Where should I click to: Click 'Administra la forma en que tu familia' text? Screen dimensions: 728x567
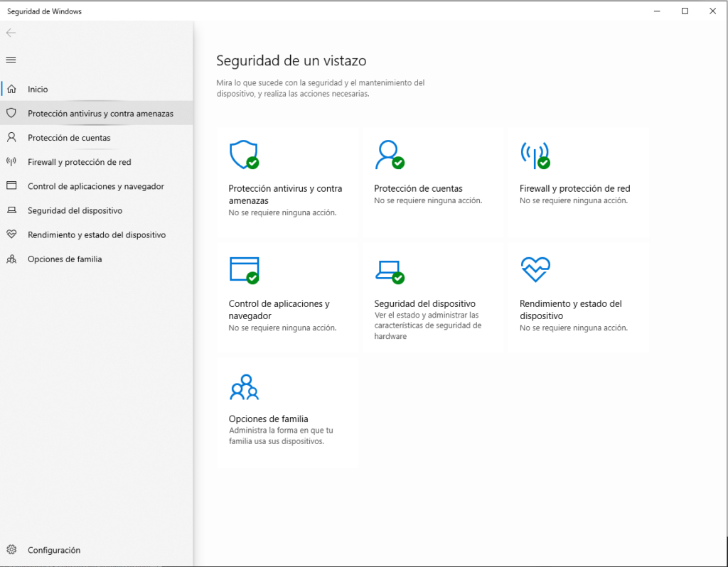[281, 436]
